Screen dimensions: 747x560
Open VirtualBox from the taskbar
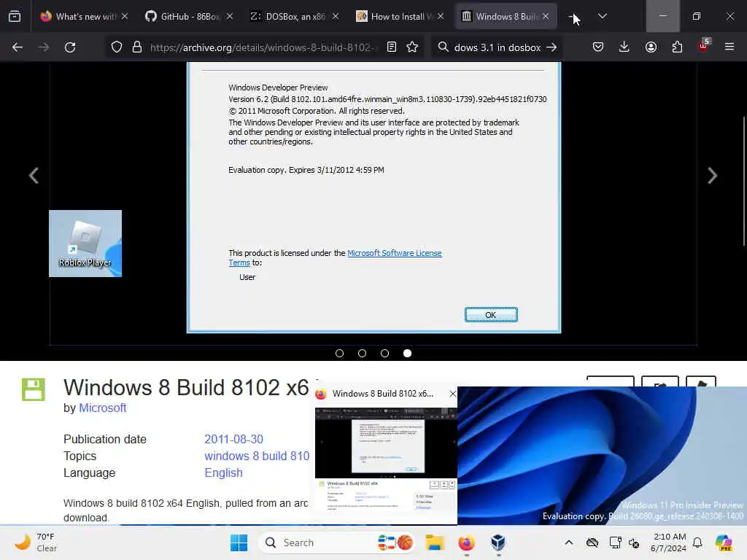tap(498, 542)
